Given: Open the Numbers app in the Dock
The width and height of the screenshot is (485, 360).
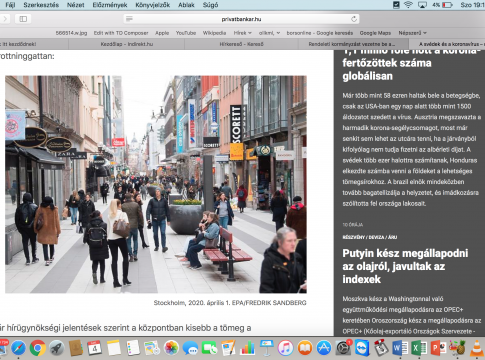Looking at the screenshot, I should [x=247, y=348].
